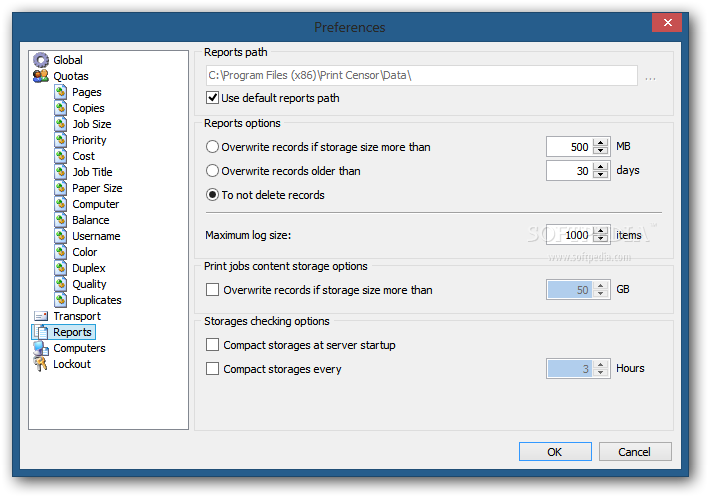Image resolution: width=709 pixels, height=497 pixels.
Task: Click the Paper Size quota icon
Action: (61, 188)
